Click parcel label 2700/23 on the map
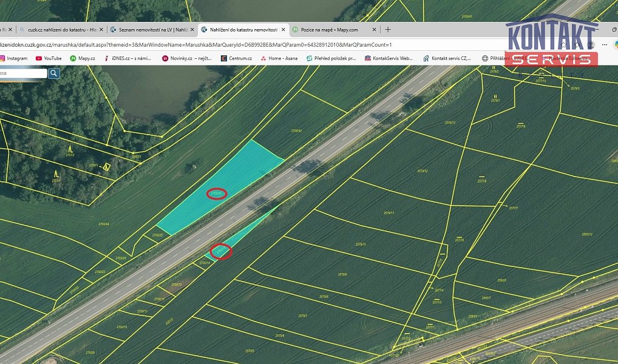 [x=100, y=272]
